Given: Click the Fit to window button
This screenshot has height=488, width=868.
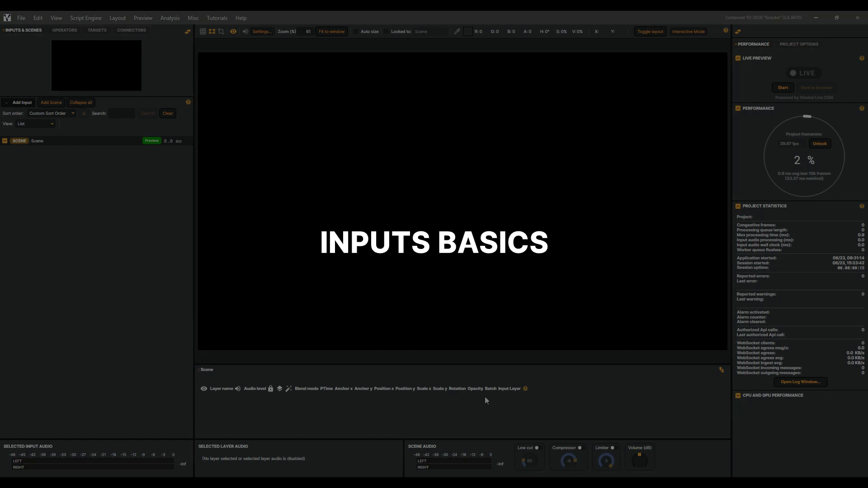Looking at the screenshot, I should [x=331, y=32].
